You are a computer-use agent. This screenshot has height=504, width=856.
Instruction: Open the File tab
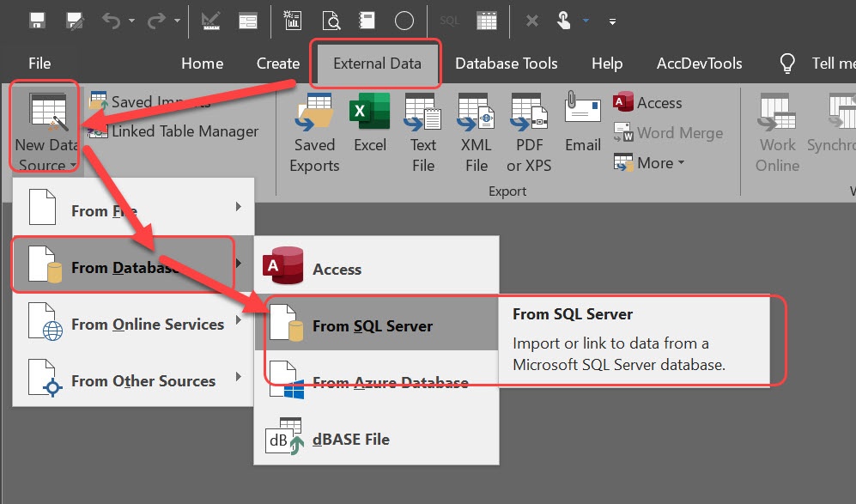[39, 64]
